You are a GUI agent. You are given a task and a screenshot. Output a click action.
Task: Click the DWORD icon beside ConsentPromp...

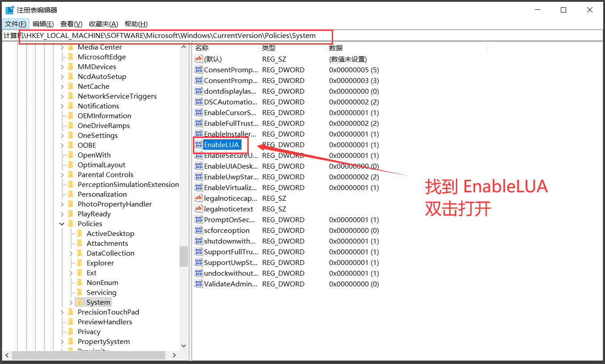[198, 70]
